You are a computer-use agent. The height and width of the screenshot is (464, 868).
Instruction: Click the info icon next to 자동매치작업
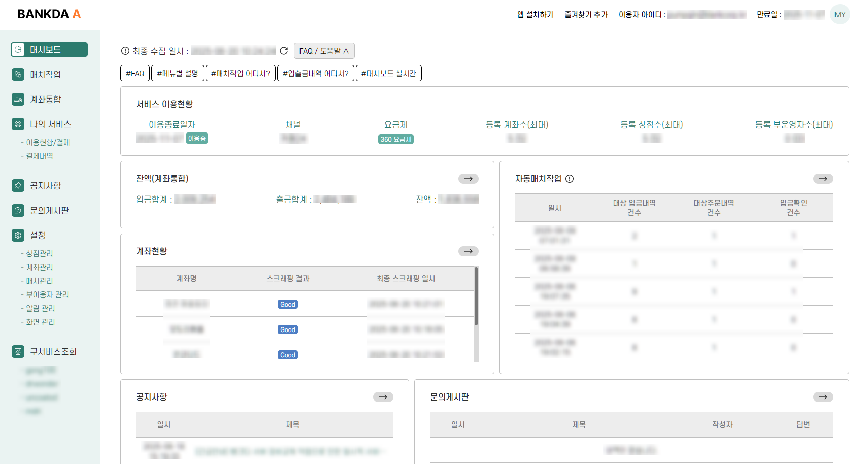(570, 179)
